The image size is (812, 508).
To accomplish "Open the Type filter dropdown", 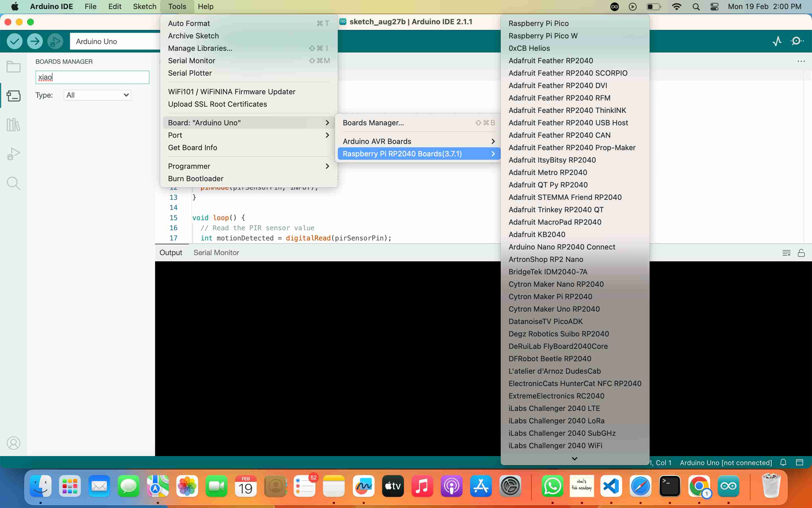I will tap(97, 95).
